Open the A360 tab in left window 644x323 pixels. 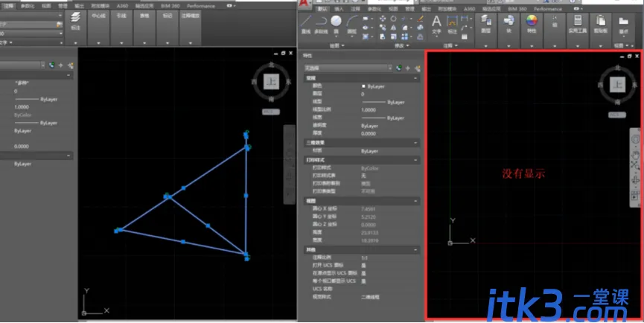coord(122,6)
